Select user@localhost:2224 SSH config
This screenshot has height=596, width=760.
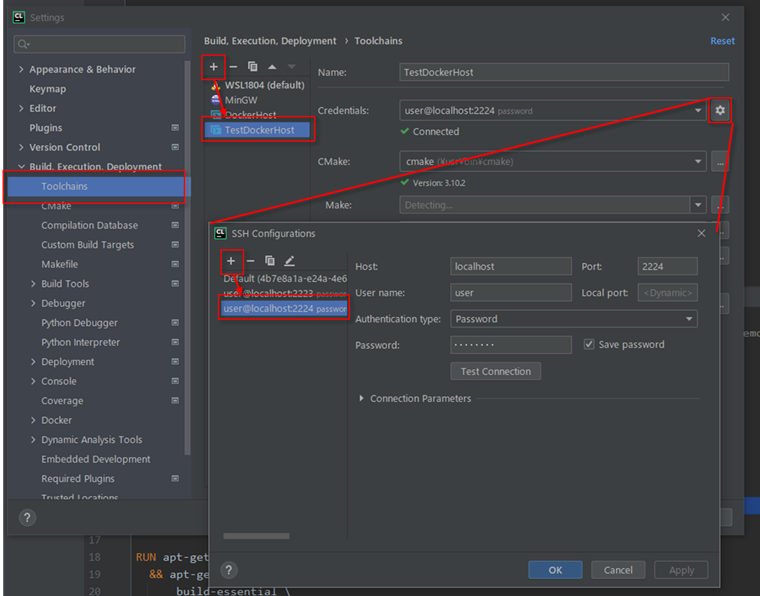pyautogui.click(x=285, y=309)
